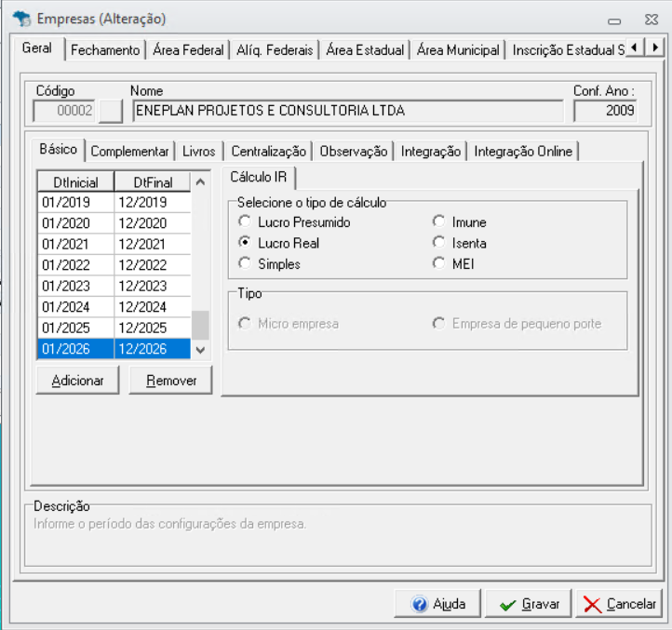The height and width of the screenshot is (630, 672).
Task: Click the Empresas window title icon
Action: coord(21,19)
